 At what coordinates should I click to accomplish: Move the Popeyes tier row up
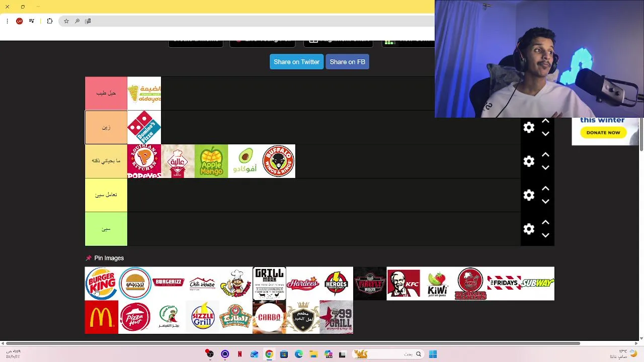coord(545,155)
